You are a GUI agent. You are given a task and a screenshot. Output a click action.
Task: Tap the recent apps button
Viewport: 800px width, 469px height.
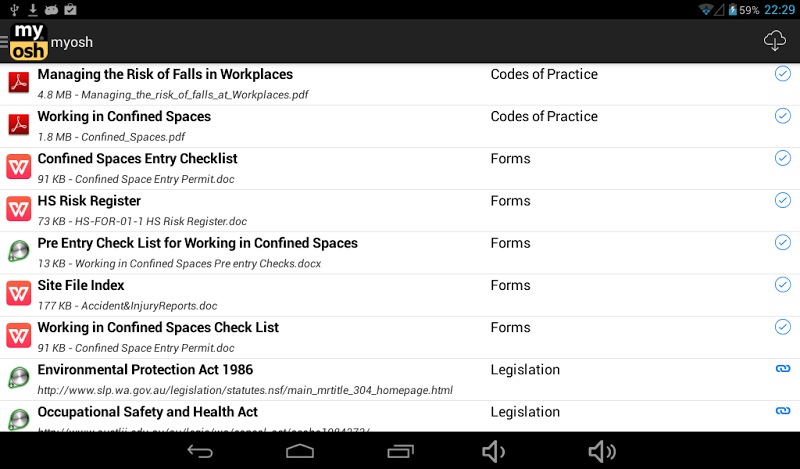401,451
